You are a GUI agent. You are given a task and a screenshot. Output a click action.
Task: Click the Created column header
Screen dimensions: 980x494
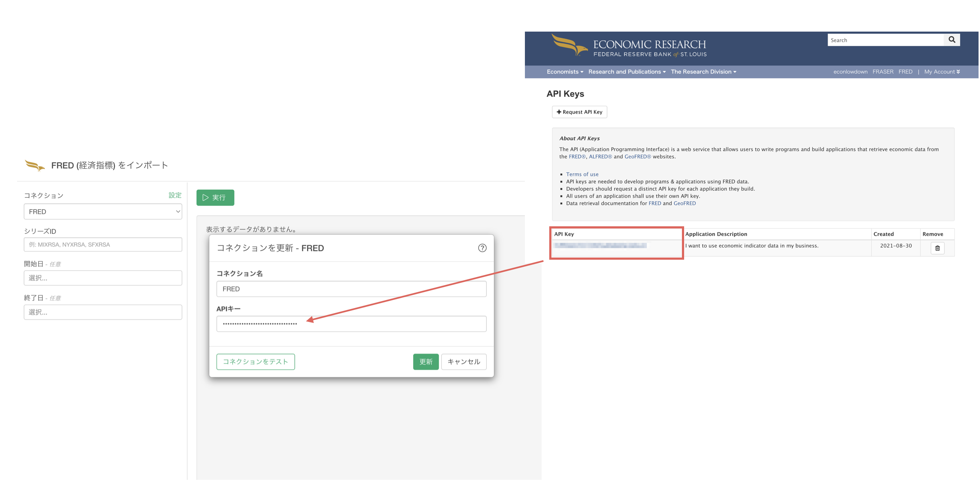[x=883, y=234]
